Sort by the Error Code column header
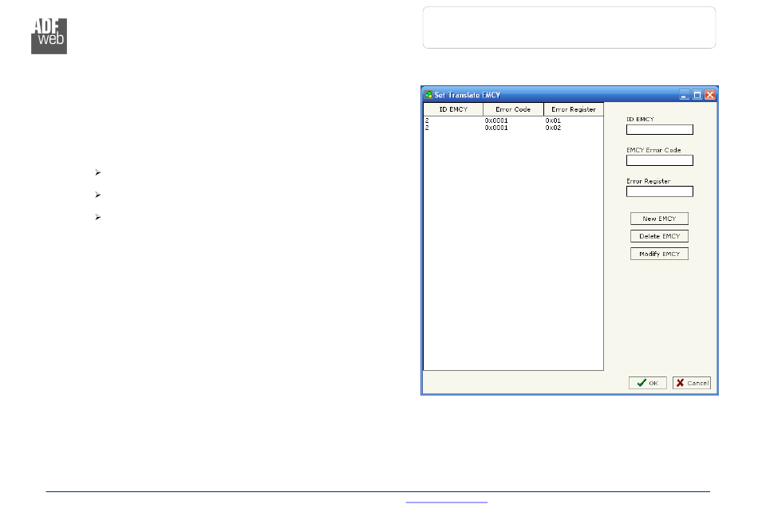Viewport: 758px width, 532px height. (513, 109)
